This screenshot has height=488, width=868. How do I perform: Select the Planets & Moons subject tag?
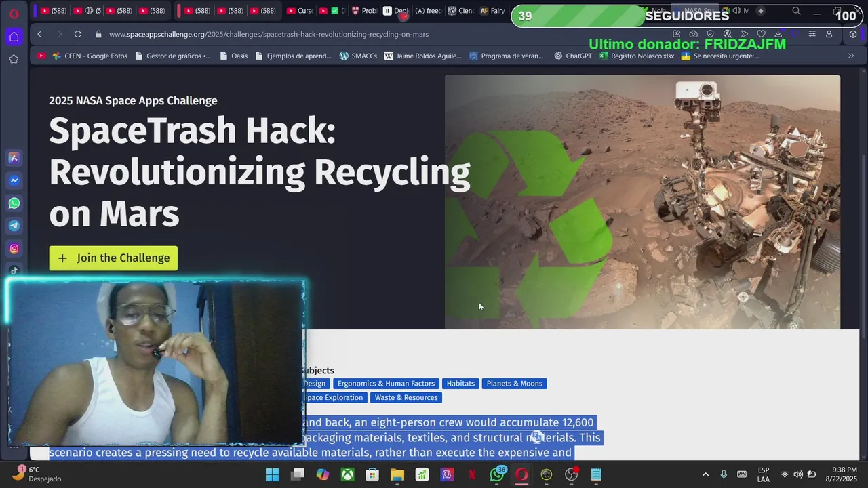tap(515, 384)
